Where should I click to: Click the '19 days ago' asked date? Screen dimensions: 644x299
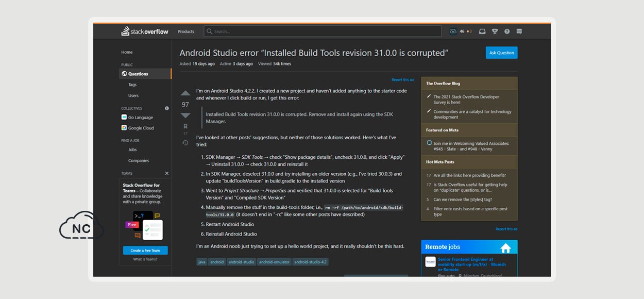click(x=204, y=64)
